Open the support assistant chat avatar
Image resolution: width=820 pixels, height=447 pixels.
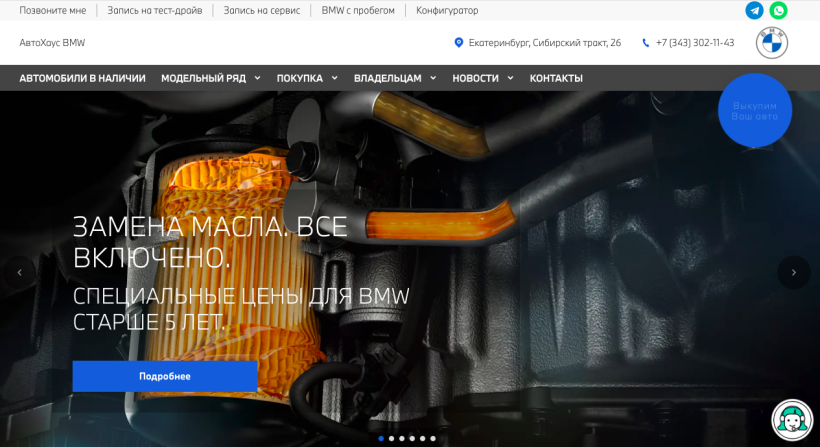[x=792, y=419]
